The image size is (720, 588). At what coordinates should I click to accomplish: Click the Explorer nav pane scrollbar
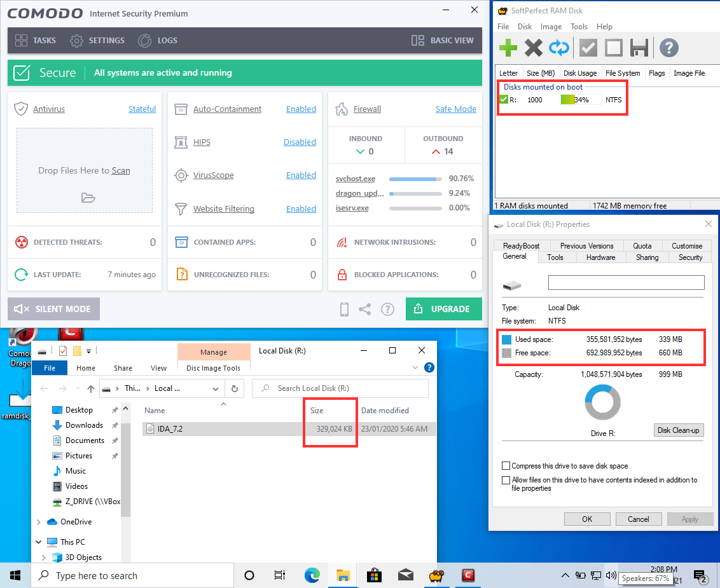click(126, 469)
